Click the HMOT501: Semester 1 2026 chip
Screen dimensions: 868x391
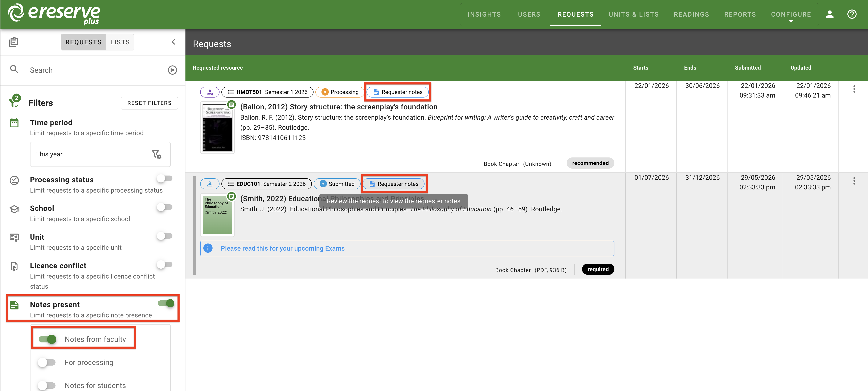(267, 92)
